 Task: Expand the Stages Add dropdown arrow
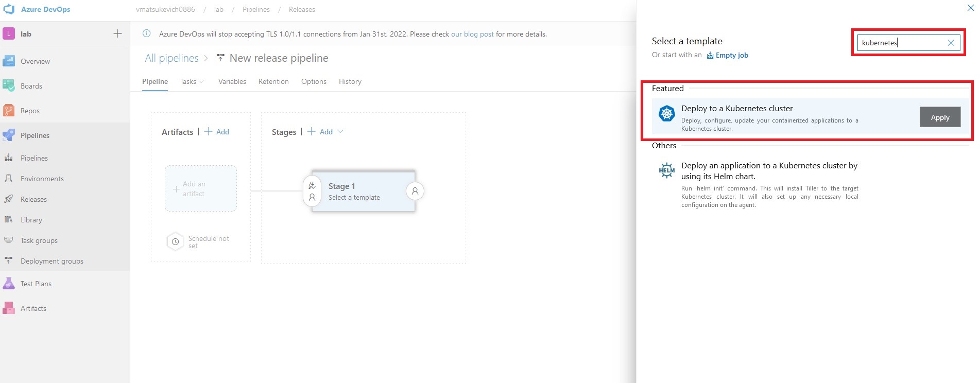340,132
